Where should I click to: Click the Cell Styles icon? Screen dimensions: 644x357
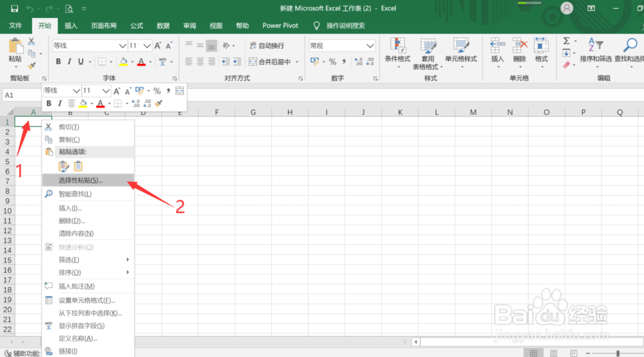click(461, 46)
